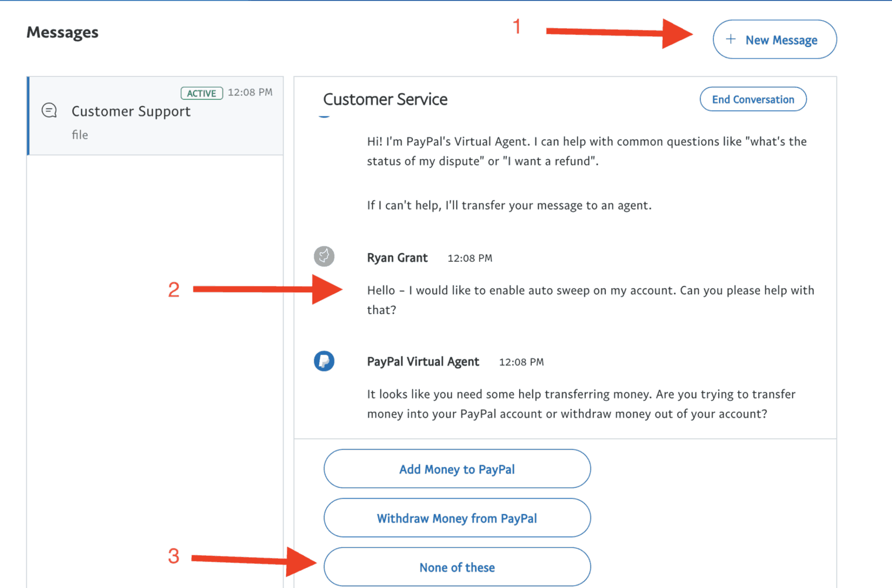Start a New Message
This screenshot has height=588, width=892.
[775, 39]
